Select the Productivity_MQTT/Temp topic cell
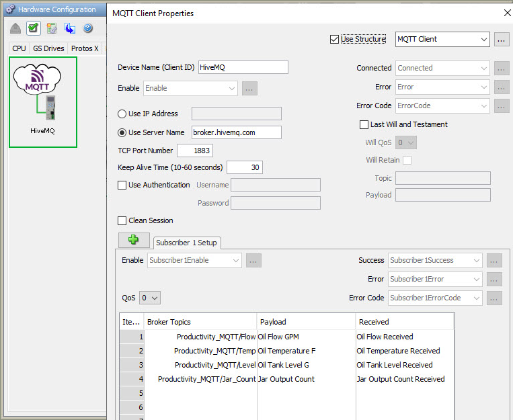Viewport: 513px width, 420px height. (x=200, y=351)
